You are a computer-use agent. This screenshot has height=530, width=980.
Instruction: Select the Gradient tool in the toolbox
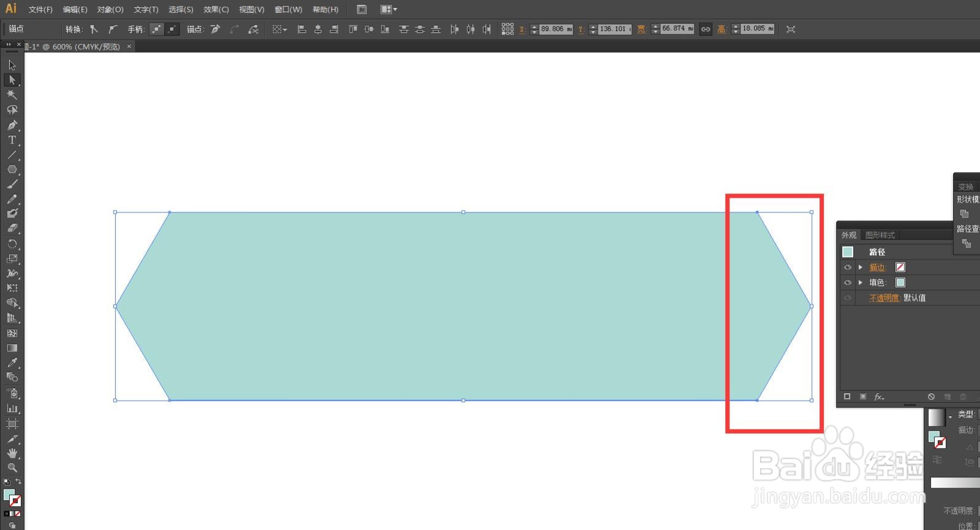pos(12,348)
